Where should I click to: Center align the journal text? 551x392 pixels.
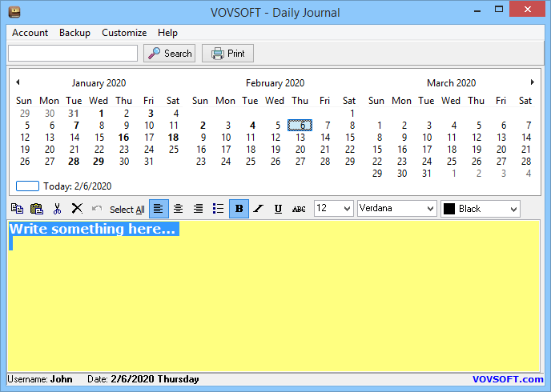178,209
